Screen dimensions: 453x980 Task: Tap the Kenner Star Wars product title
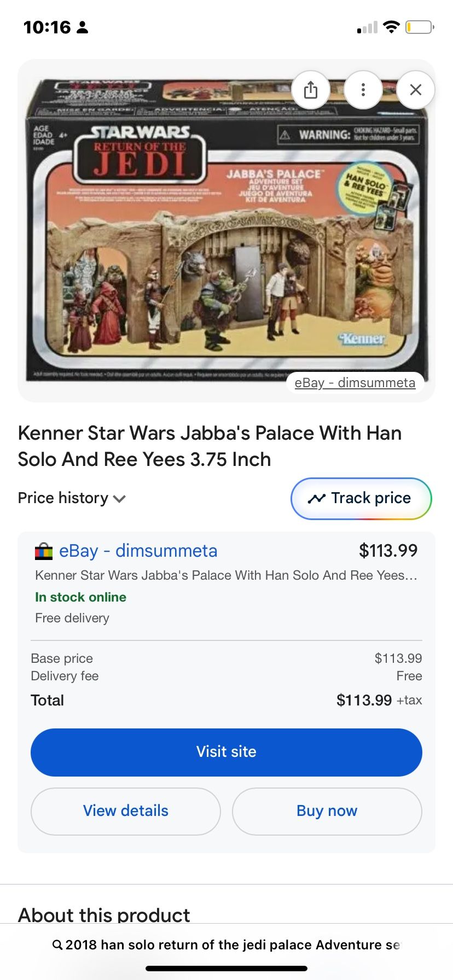tap(210, 446)
